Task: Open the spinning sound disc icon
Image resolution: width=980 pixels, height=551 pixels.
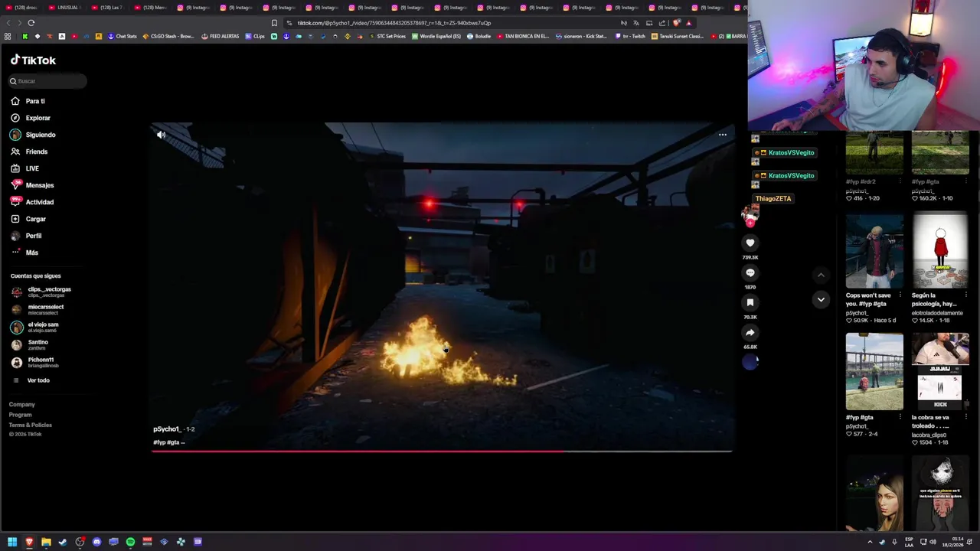Action: tap(750, 362)
